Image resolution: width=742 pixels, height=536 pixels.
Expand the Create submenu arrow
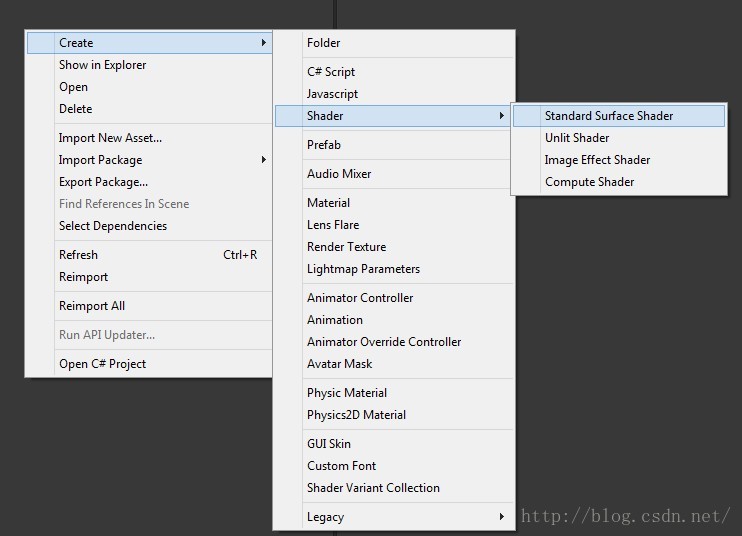point(264,43)
